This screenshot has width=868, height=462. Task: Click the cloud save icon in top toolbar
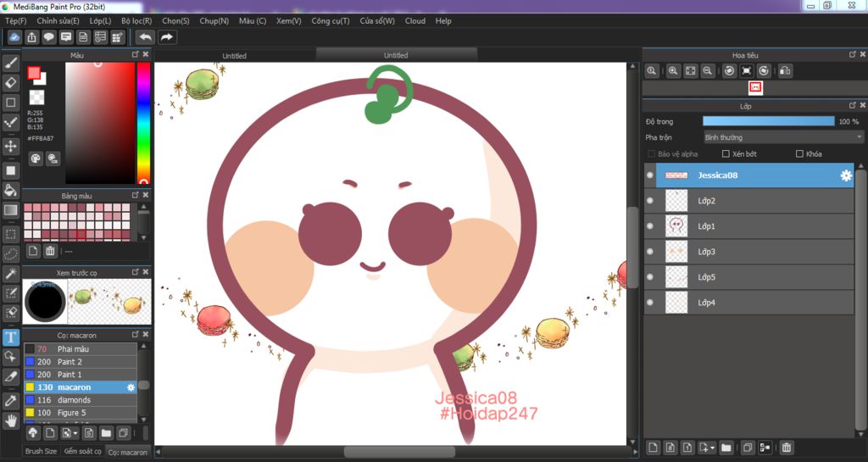tap(14, 37)
